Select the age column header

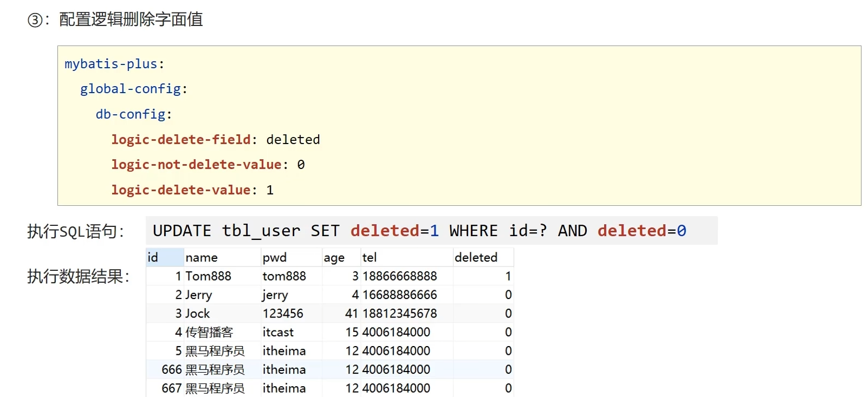341,257
